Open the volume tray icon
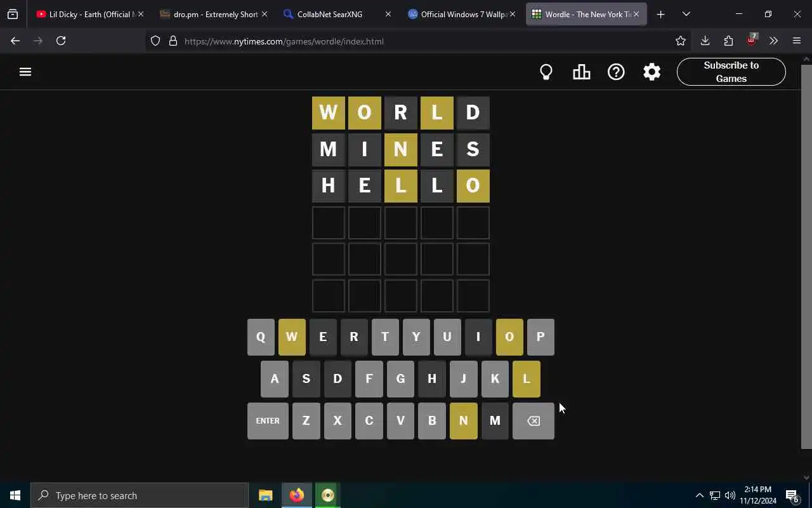This screenshot has height=508, width=812. (730, 495)
